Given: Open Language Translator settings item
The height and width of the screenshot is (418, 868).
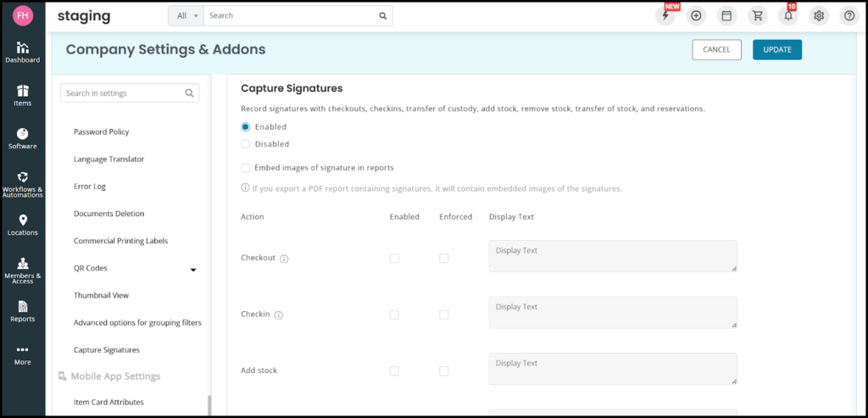Looking at the screenshot, I should pos(108,159).
